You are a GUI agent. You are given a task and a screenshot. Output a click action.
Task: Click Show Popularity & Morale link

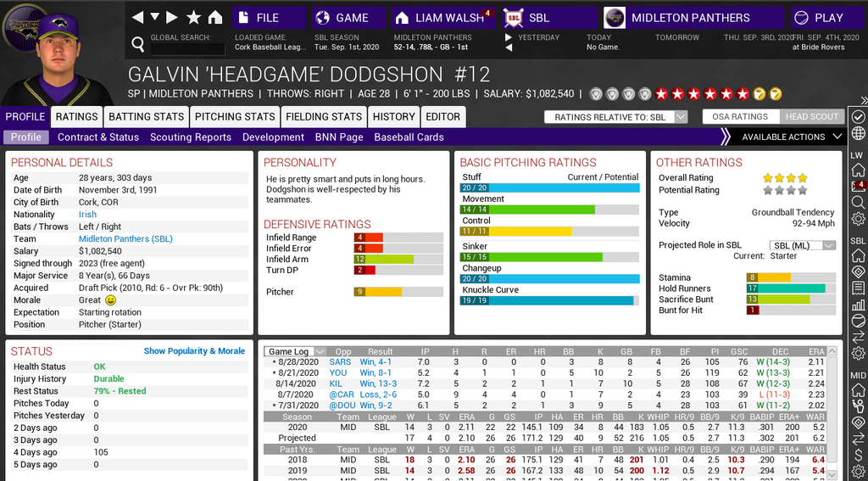point(194,351)
